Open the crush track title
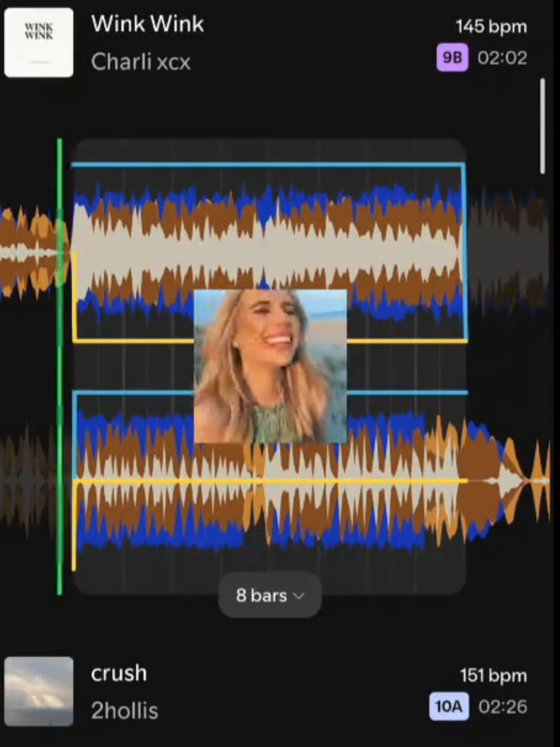 (x=119, y=673)
